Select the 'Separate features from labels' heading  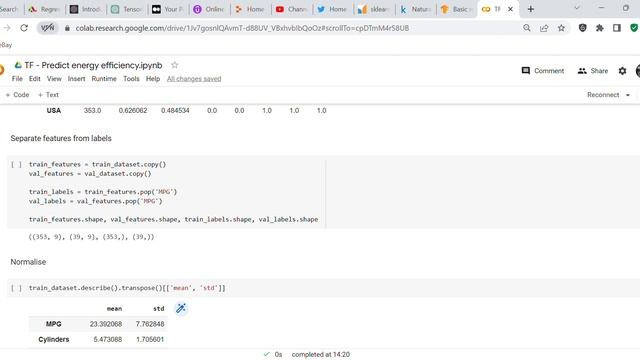click(x=61, y=138)
